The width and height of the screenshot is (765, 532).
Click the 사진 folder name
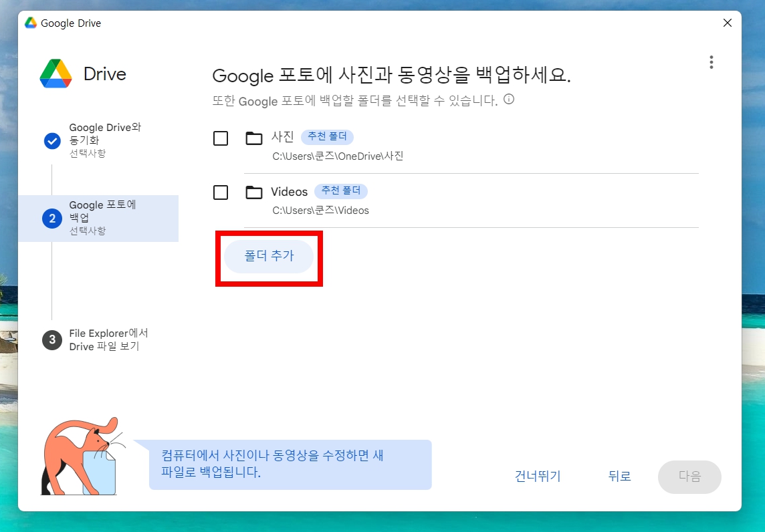282,136
